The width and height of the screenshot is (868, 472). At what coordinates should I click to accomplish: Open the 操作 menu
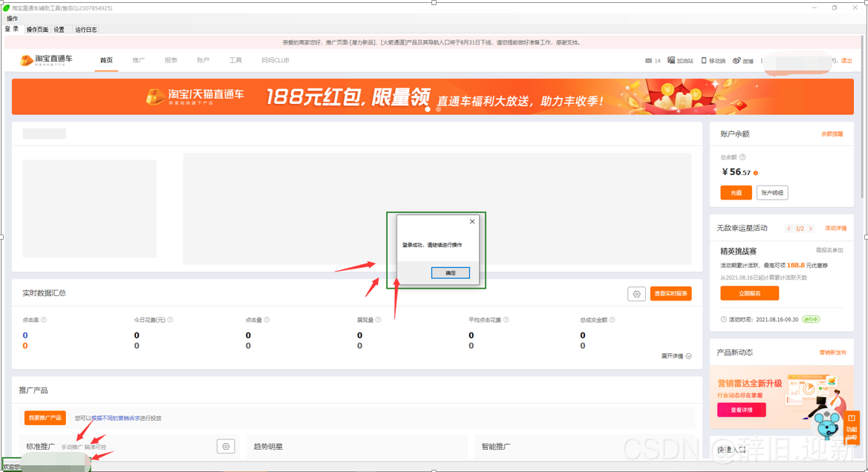[x=12, y=19]
